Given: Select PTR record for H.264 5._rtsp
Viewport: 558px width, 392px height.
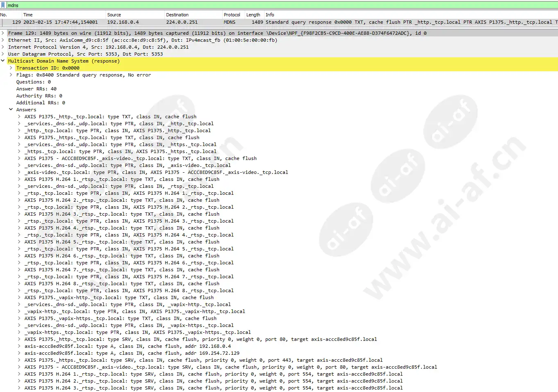Looking at the screenshot, I should [129, 249].
